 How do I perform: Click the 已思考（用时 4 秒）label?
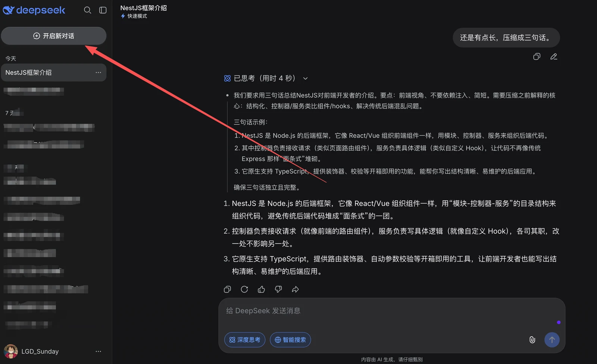click(264, 78)
